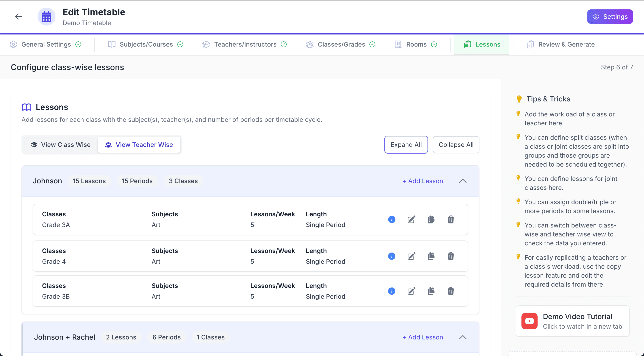Toggle View Teacher Wise mode
Image resolution: width=644 pixels, height=356 pixels.
click(139, 145)
